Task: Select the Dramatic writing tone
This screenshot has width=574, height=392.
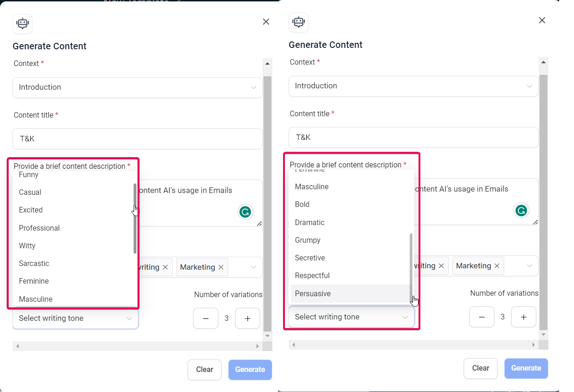Action: point(310,222)
